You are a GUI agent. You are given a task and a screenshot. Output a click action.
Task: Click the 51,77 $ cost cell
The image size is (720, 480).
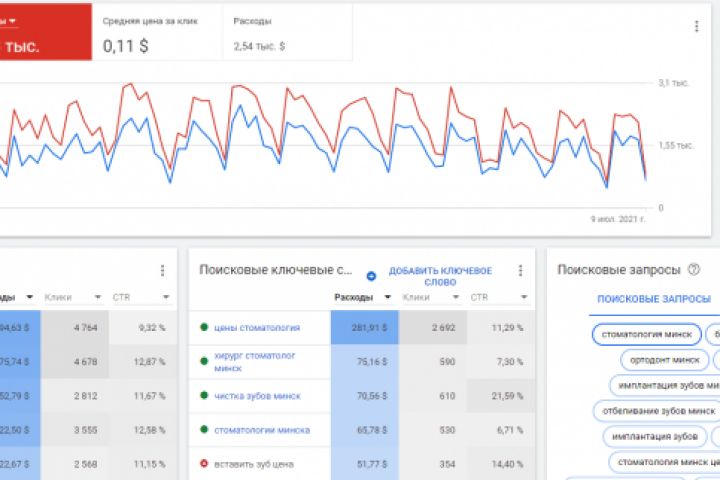point(365,464)
